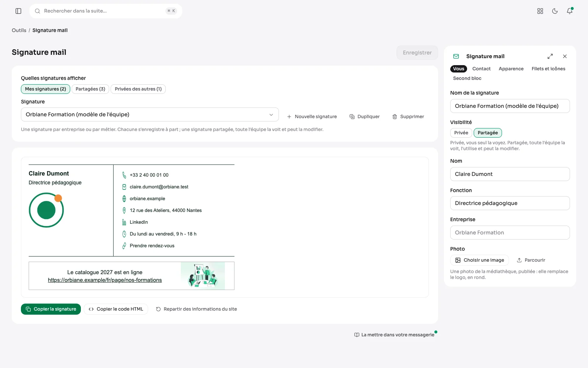Click Copier la signature
The image size is (588, 368).
click(51, 309)
